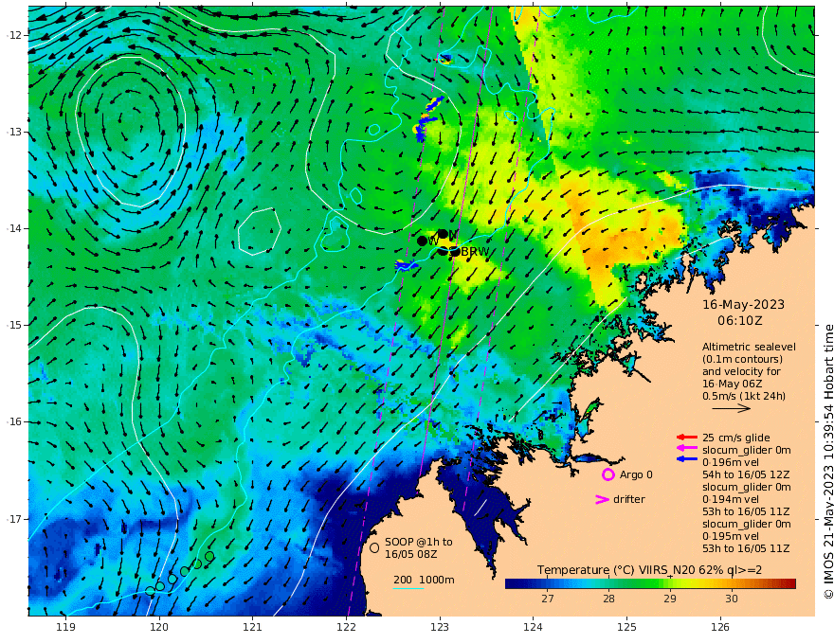Click the '16/05 08Z' SOOP time text
Image resolution: width=834 pixels, height=644 pixels.
[x=411, y=554]
